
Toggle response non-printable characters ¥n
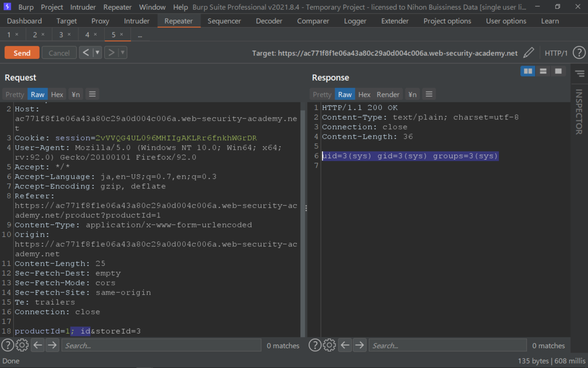coord(413,94)
